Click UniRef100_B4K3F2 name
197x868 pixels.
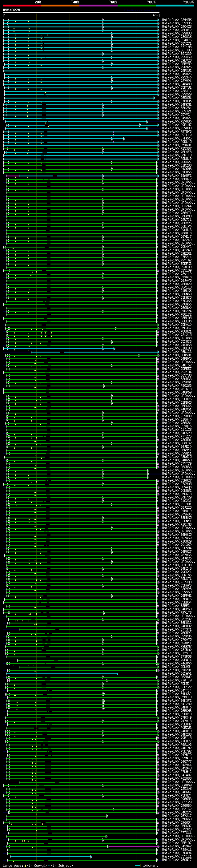point(177,700)
